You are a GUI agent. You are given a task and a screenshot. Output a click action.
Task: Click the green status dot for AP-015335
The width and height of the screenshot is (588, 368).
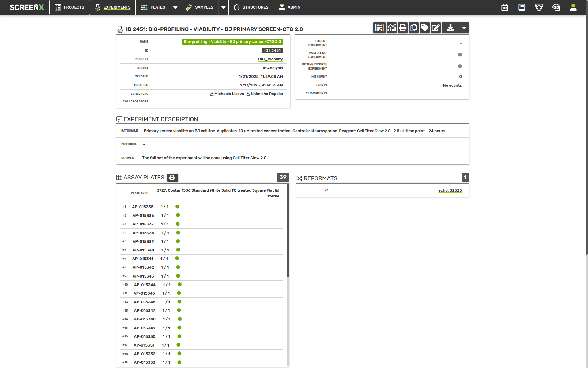click(177, 207)
